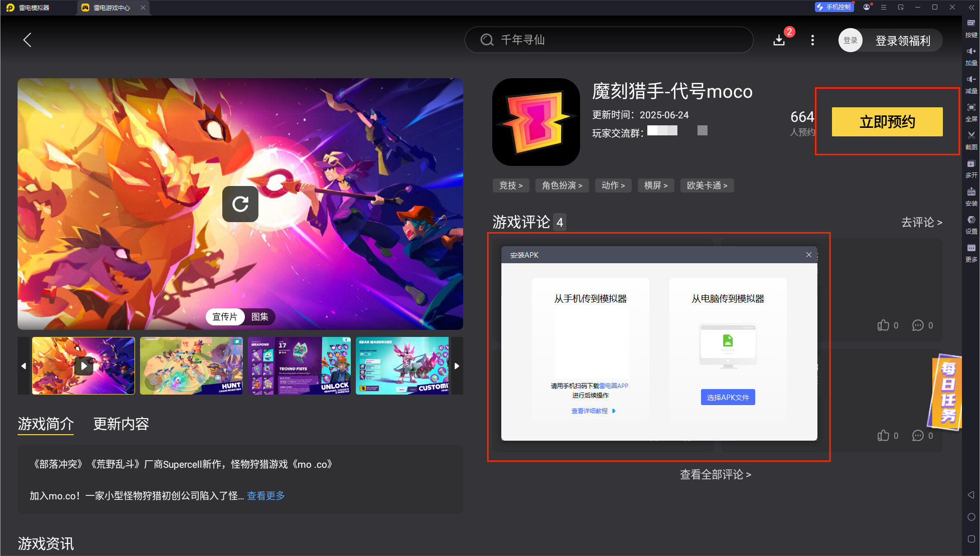This screenshot has width=980, height=556.
Task: Click 选择APK文件 button
Action: (x=728, y=397)
